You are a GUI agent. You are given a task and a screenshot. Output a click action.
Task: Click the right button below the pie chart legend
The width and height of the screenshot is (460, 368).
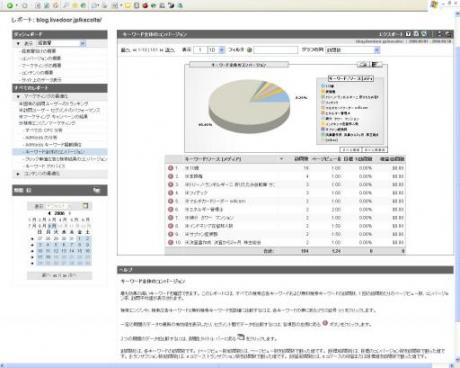(x=374, y=150)
